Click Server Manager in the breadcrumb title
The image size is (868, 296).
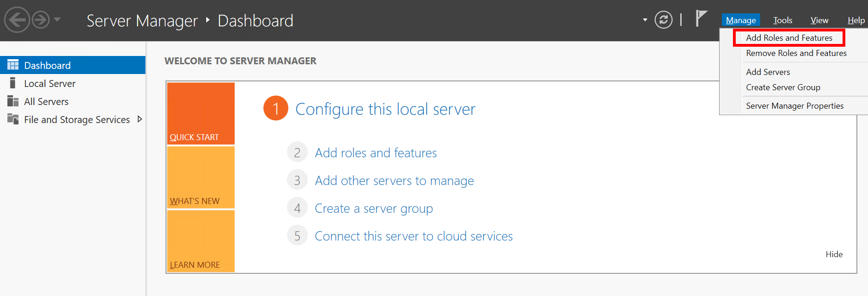click(142, 21)
